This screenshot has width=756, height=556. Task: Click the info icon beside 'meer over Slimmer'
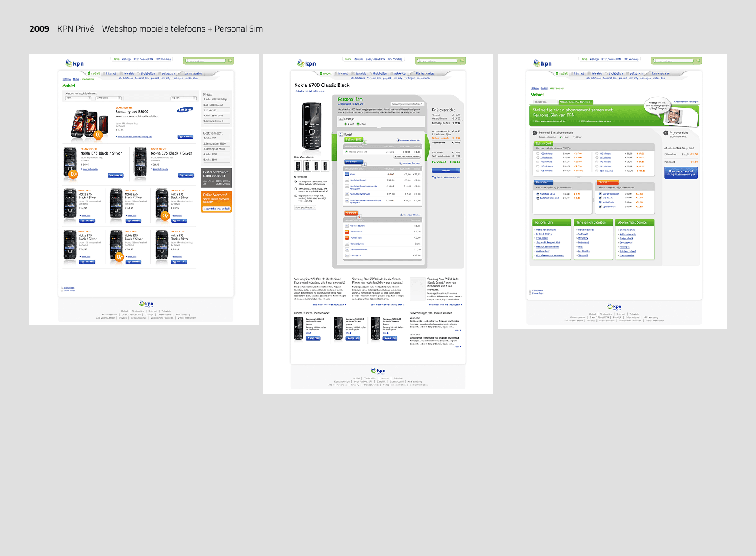tap(401, 215)
